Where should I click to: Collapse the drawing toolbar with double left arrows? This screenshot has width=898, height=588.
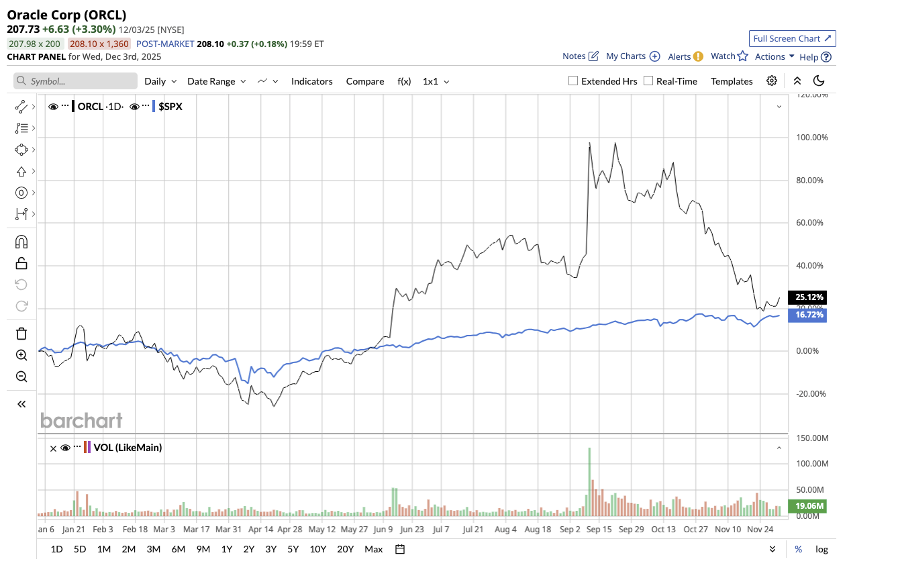point(21,404)
